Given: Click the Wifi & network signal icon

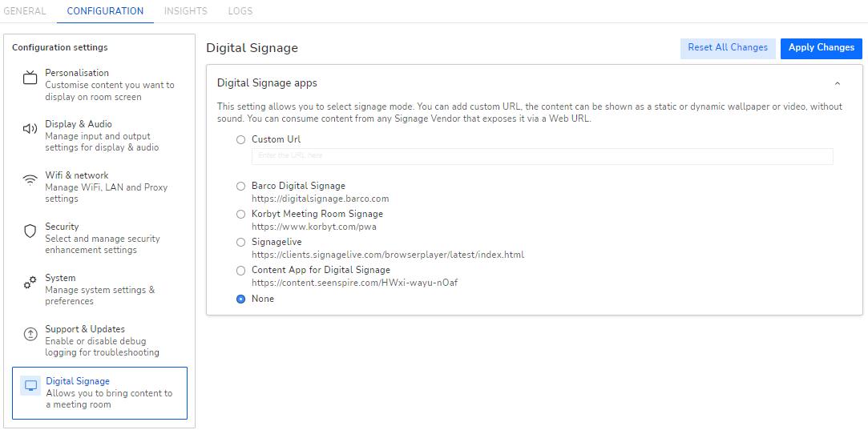Looking at the screenshot, I should coord(30,180).
